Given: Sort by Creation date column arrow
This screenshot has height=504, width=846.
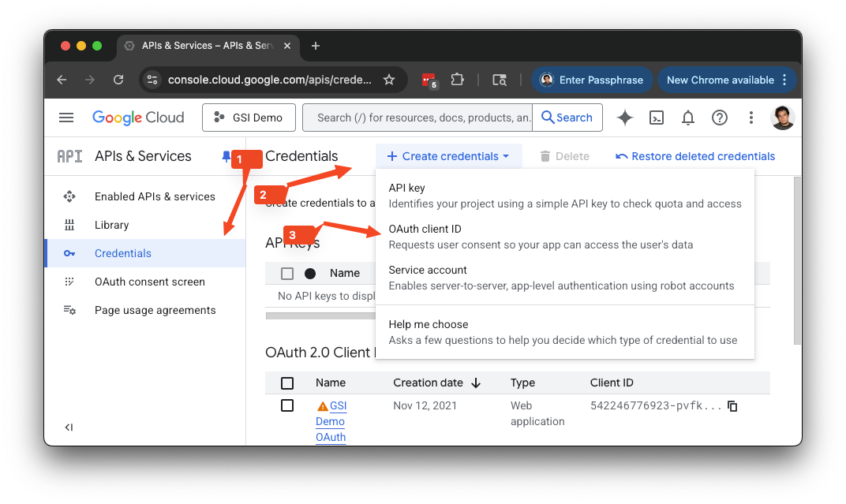Looking at the screenshot, I should tap(476, 383).
